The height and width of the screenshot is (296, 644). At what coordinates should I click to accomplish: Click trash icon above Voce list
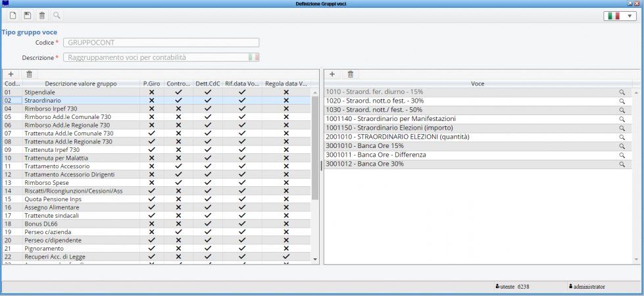tap(351, 75)
